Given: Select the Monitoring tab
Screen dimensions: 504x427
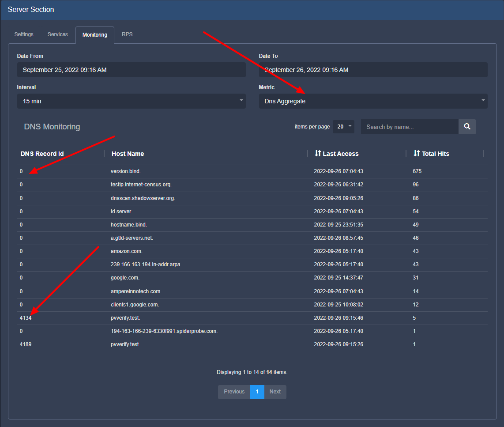Looking at the screenshot, I should point(95,35).
